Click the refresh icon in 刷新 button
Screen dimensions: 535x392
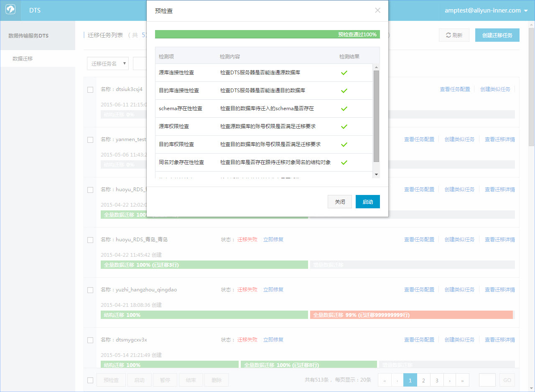[448, 35]
